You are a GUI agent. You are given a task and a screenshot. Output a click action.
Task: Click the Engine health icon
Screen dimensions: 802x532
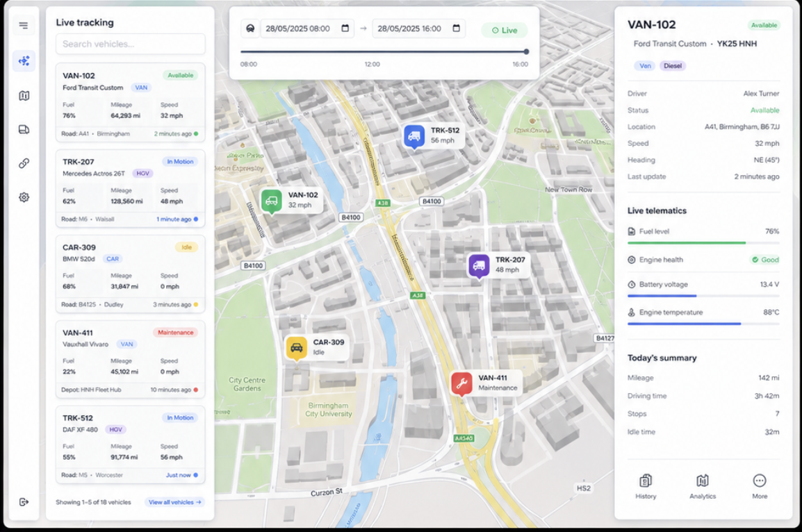click(x=632, y=260)
